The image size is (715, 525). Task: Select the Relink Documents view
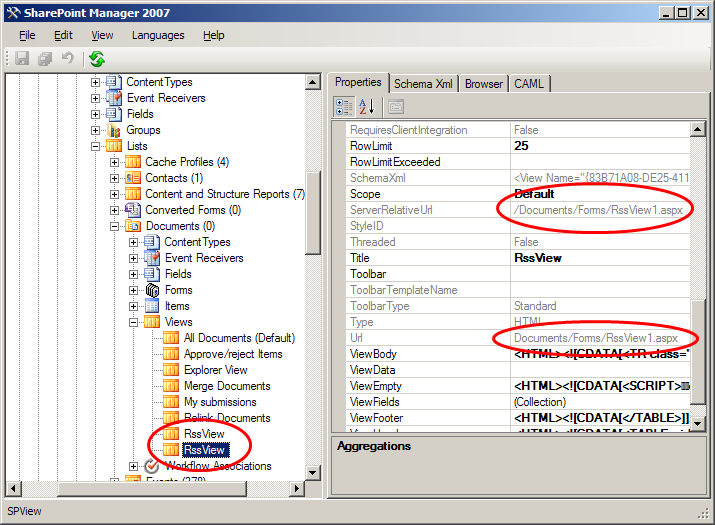coord(227,418)
